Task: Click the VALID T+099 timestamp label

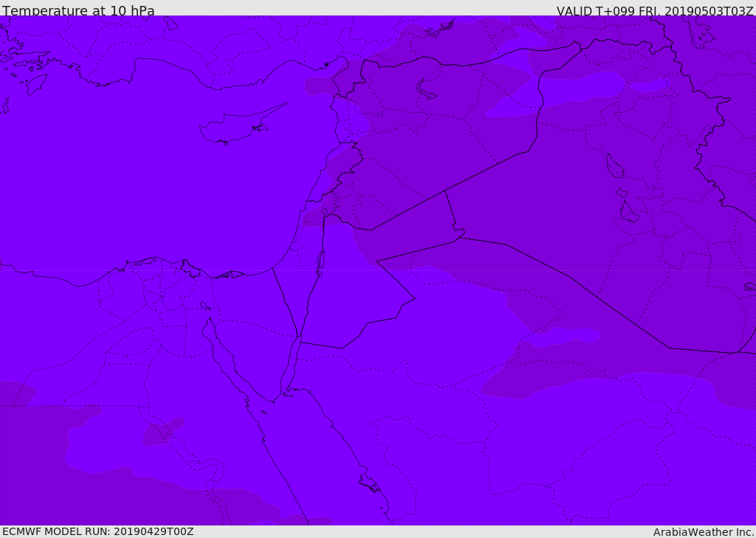Action: (x=655, y=11)
